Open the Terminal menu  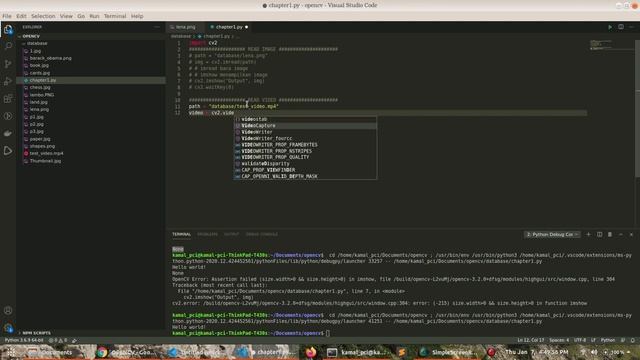tap(115, 16)
